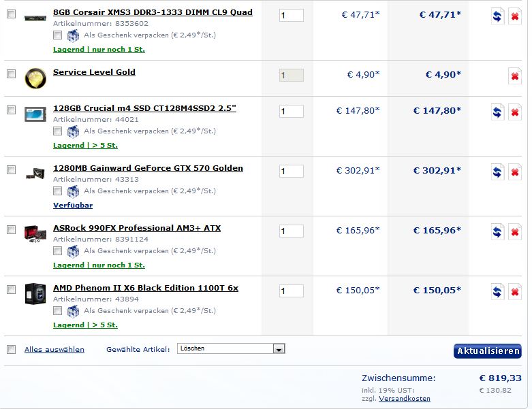Click Artikelnummer: 43313 text
The image size is (532, 409).
tap(96, 180)
